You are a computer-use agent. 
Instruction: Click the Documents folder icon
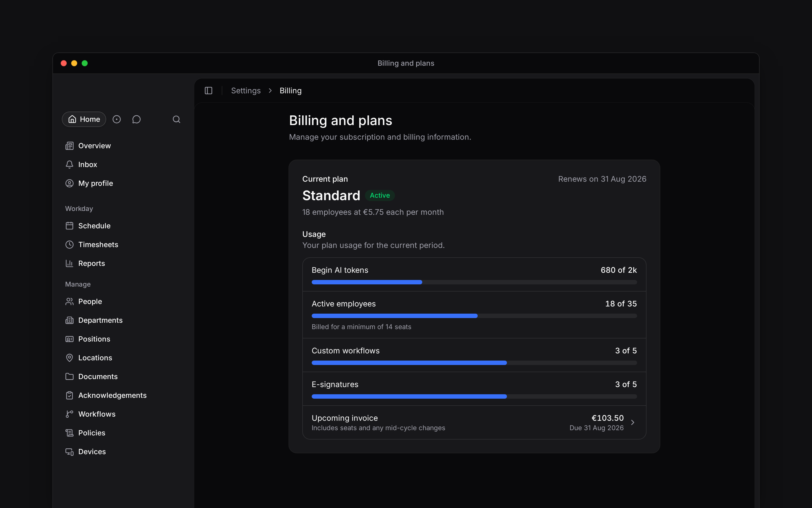(70, 377)
